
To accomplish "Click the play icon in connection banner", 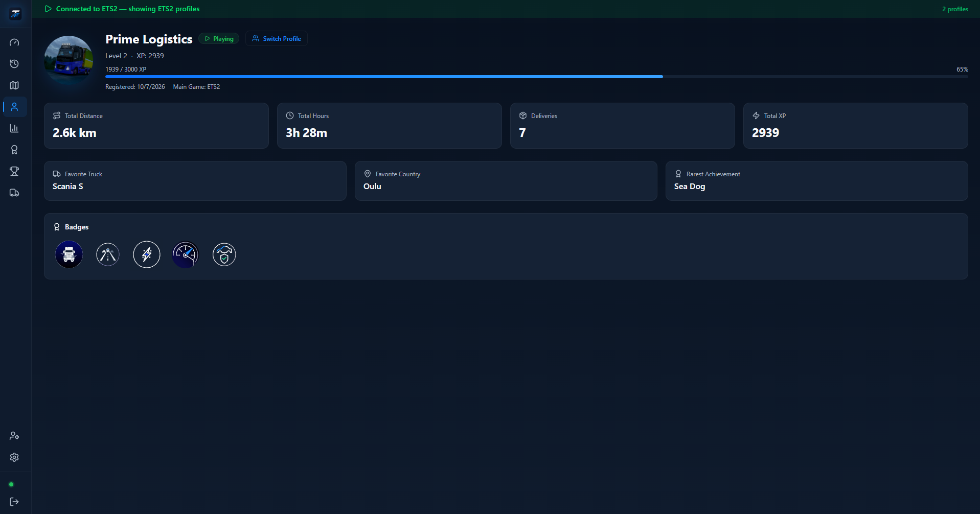I will 48,9.
